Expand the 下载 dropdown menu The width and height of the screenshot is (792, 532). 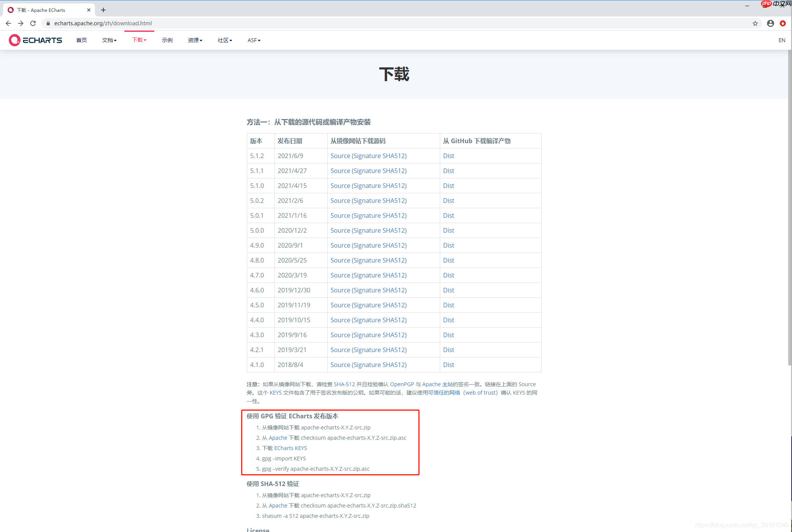[139, 40]
